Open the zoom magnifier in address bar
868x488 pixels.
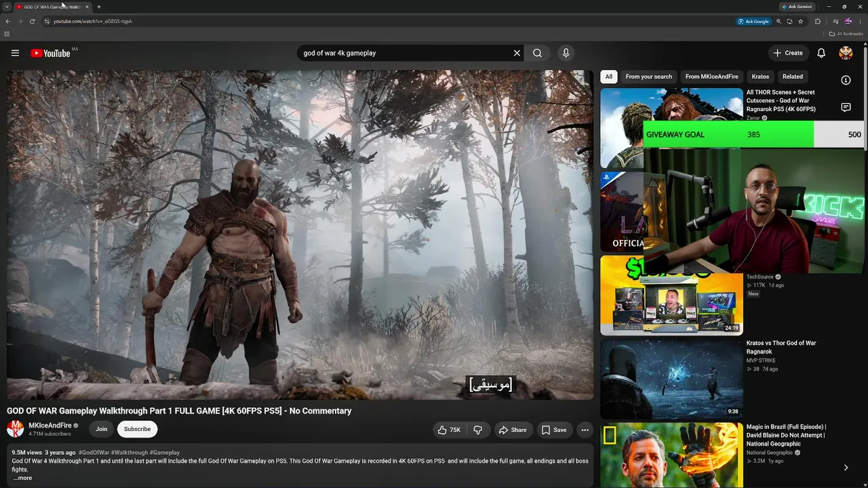[778, 21]
